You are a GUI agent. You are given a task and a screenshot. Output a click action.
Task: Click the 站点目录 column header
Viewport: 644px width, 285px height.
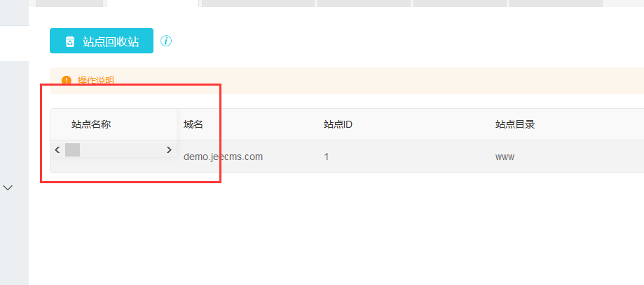515,124
